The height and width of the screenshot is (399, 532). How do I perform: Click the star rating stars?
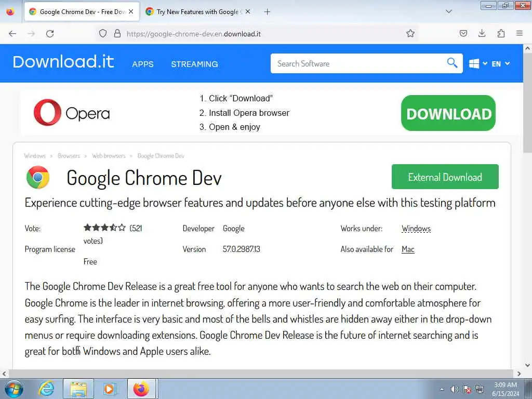click(104, 228)
